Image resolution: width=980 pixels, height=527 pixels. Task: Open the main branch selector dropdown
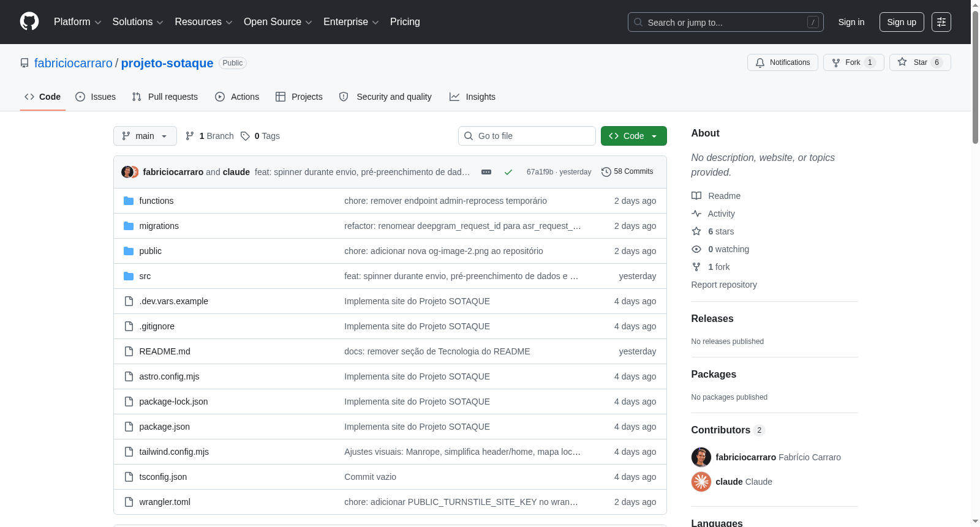pyautogui.click(x=145, y=136)
